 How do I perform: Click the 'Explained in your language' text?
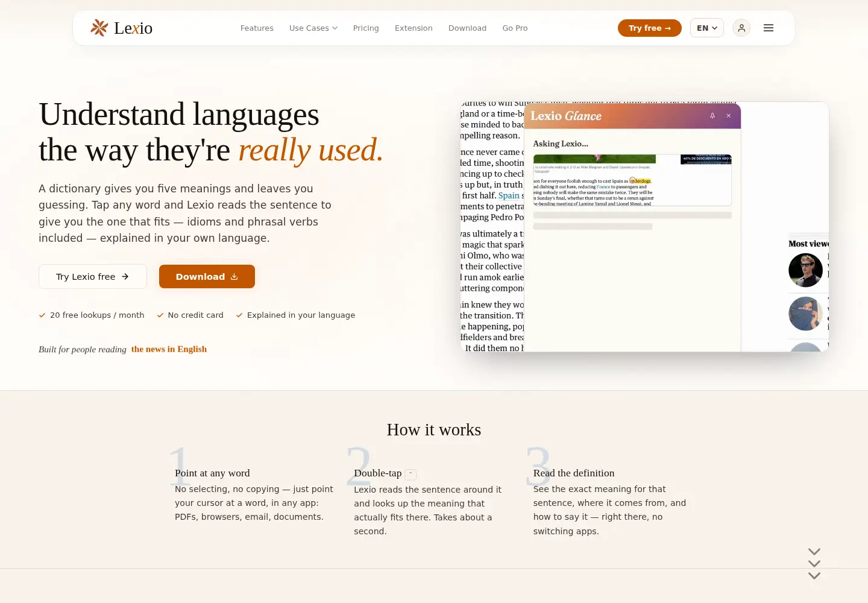click(301, 315)
